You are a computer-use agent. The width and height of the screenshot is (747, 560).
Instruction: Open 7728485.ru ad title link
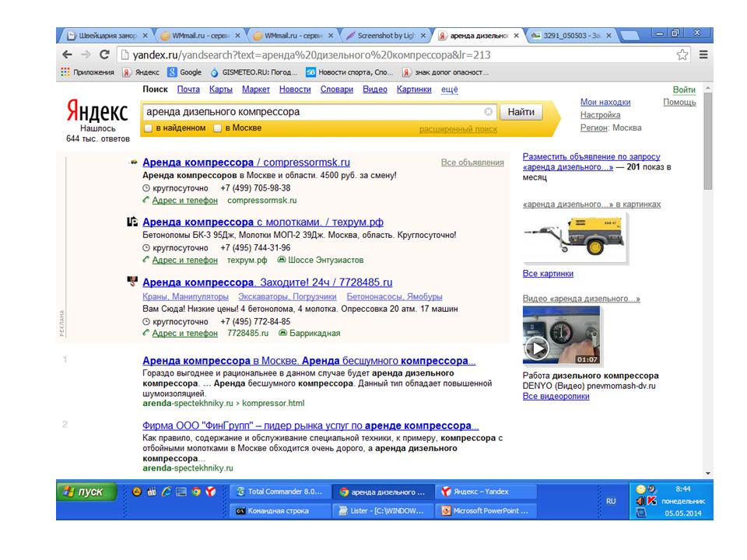pyautogui.click(x=267, y=282)
